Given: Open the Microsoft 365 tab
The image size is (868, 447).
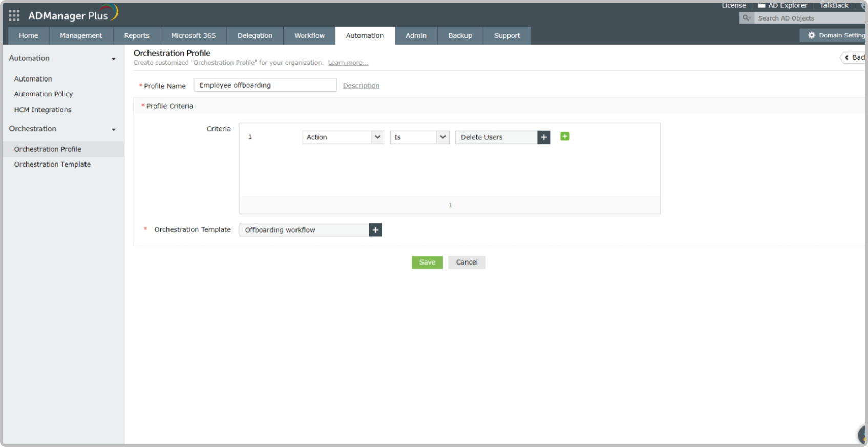Looking at the screenshot, I should (193, 36).
